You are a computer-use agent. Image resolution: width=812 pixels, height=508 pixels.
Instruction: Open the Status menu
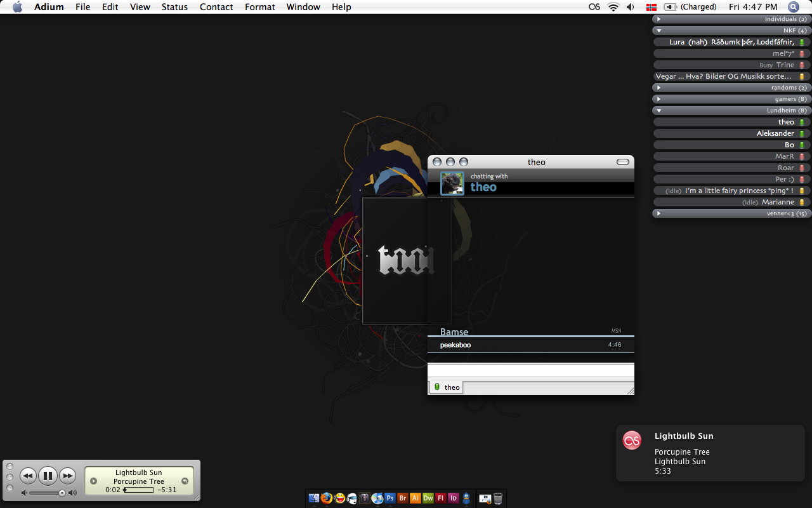click(x=174, y=7)
